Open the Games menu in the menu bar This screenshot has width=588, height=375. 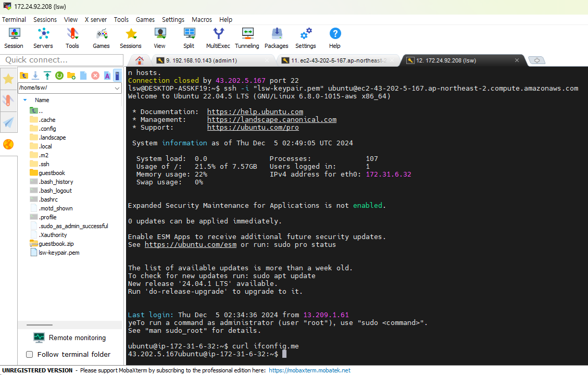[145, 19]
